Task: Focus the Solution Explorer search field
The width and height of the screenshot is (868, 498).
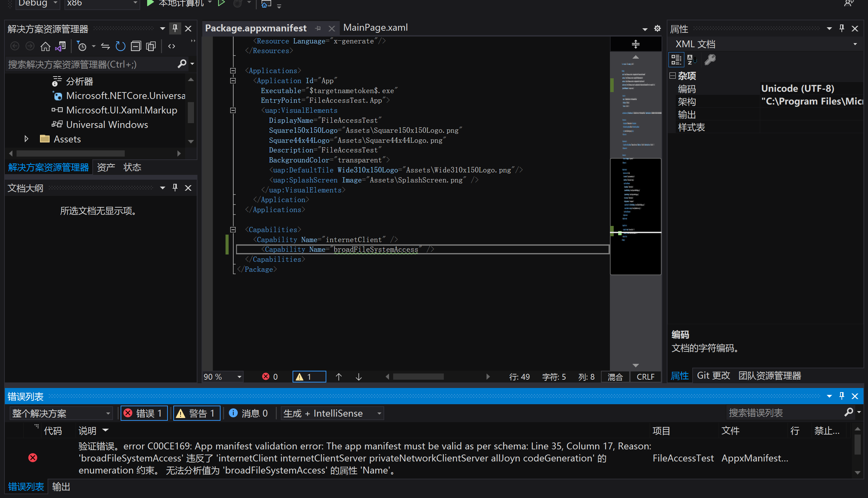Action: click(91, 64)
